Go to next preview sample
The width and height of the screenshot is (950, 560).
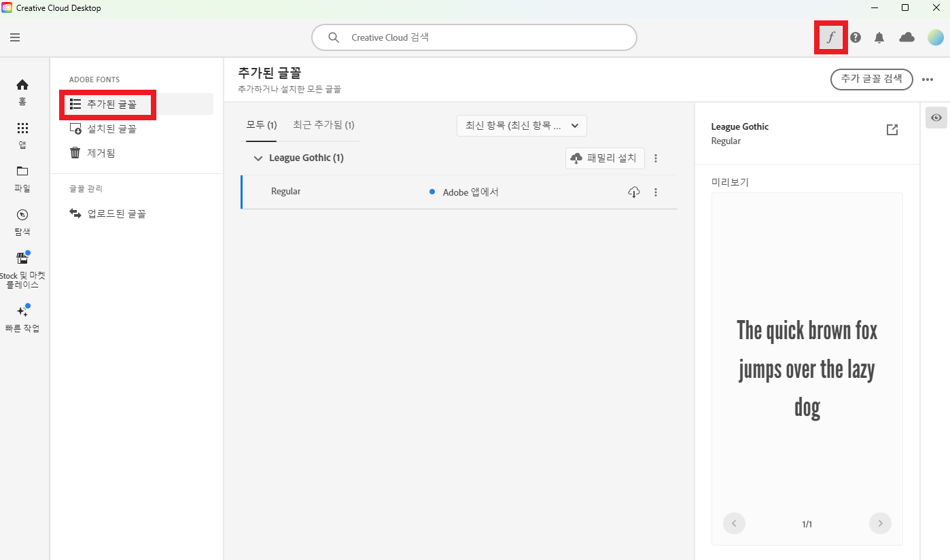(880, 523)
